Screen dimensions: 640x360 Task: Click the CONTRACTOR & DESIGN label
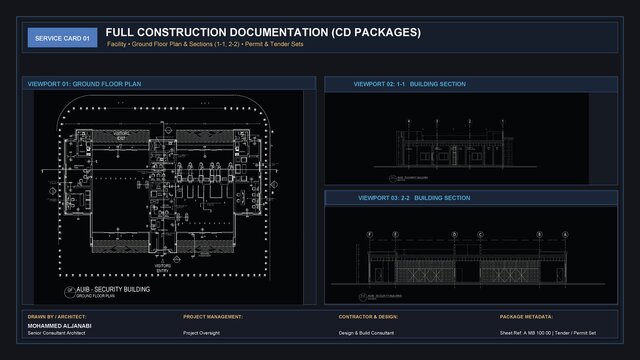click(x=368, y=317)
